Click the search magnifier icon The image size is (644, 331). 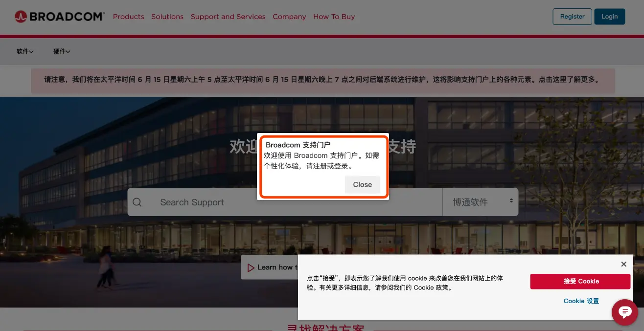point(137,202)
